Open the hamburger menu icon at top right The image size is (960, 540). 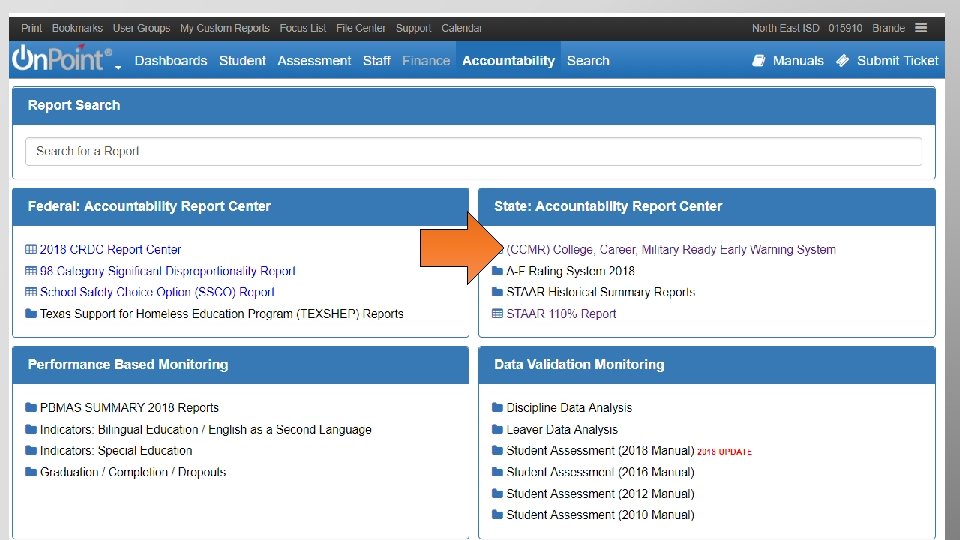pyautogui.click(x=921, y=28)
